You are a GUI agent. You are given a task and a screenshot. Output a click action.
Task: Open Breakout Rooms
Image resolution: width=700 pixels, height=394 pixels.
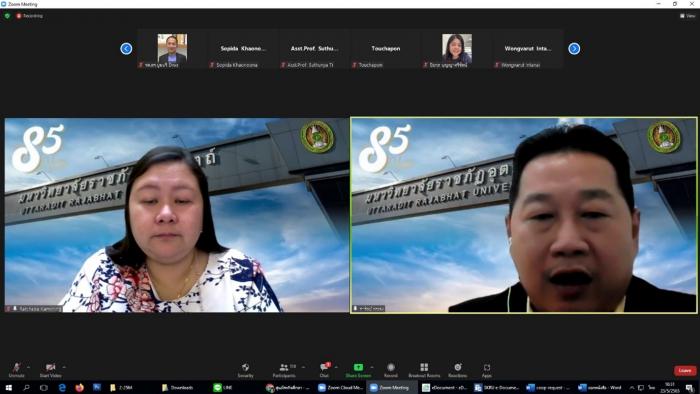(x=424, y=370)
